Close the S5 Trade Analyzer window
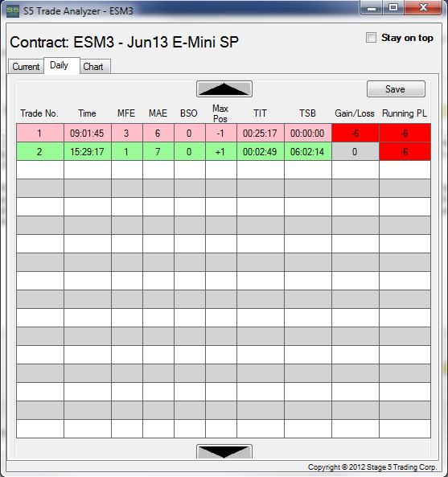Image resolution: width=448 pixels, height=477 pixels. pos(423,7)
